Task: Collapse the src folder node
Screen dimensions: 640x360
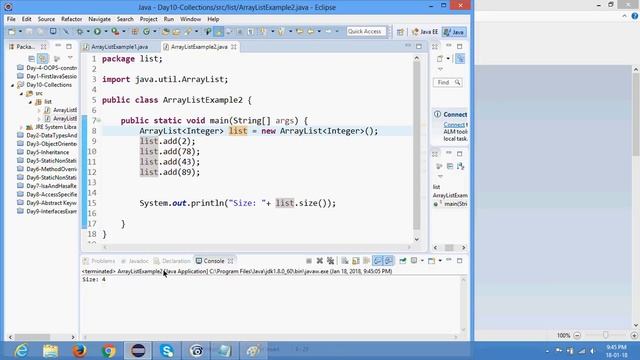Action: coord(21,94)
